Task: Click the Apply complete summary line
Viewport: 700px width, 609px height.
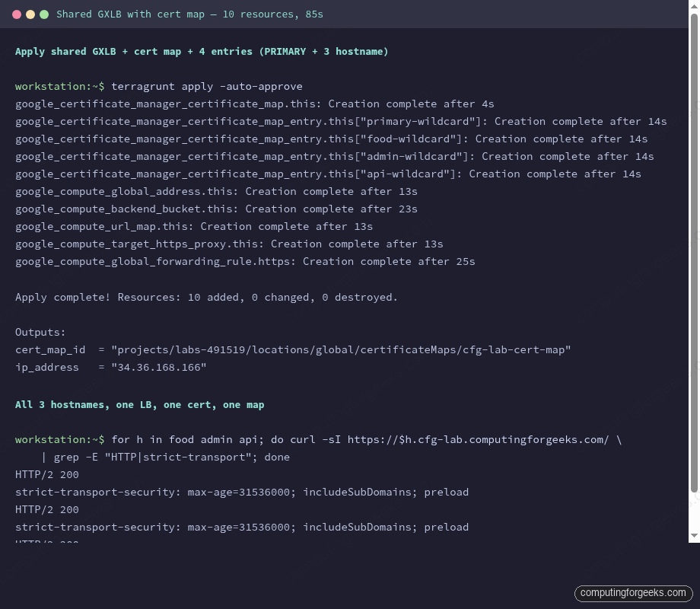Action: tap(205, 297)
